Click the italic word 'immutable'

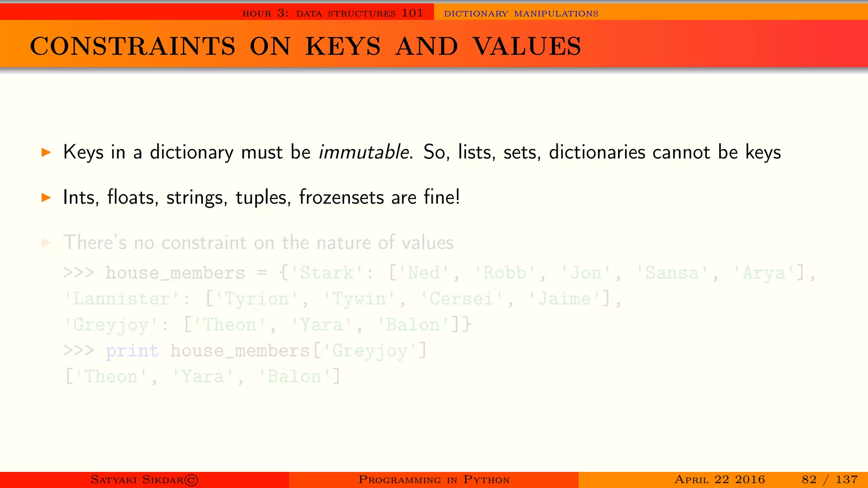click(x=364, y=152)
